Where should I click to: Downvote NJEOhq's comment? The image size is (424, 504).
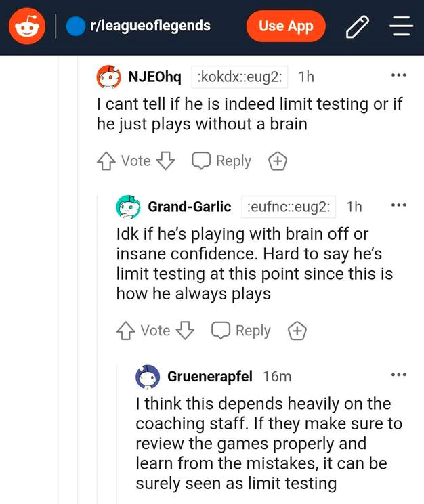tap(165, 161)
